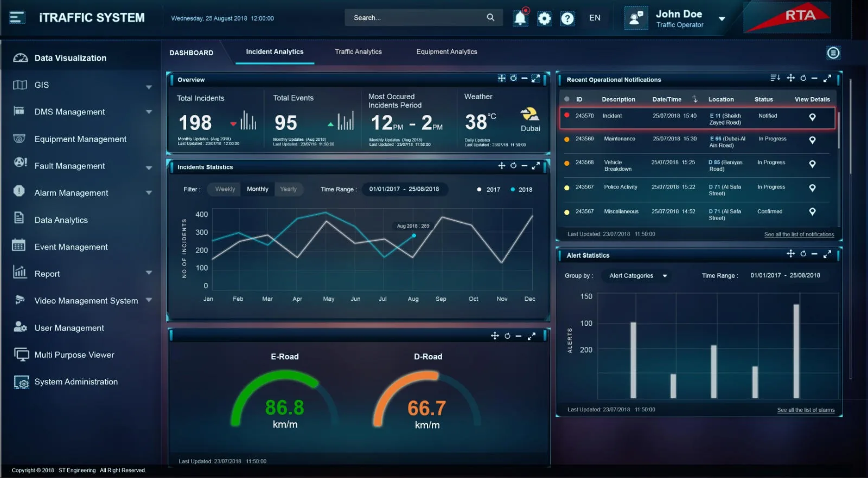This screenshot has height=478, width=868.
Task: Sort the Recent Operational Notifications list
Action: click(775, 78)
